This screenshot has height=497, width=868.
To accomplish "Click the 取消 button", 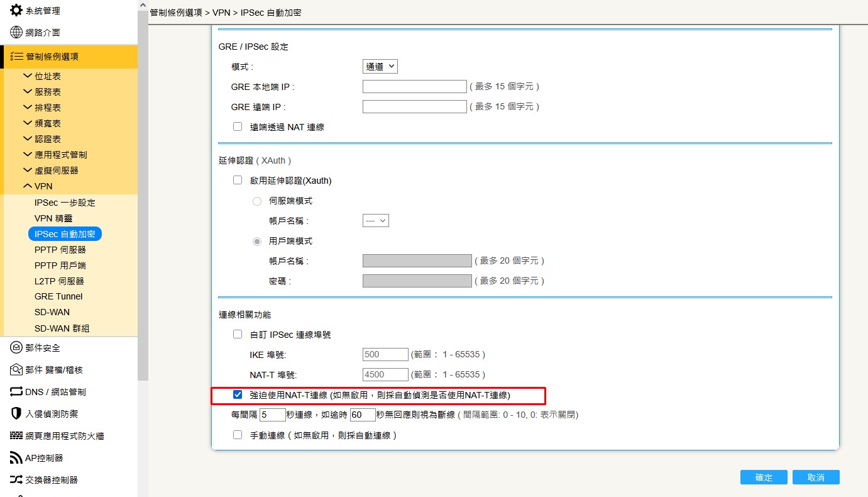I will click(x=816, y=477).
